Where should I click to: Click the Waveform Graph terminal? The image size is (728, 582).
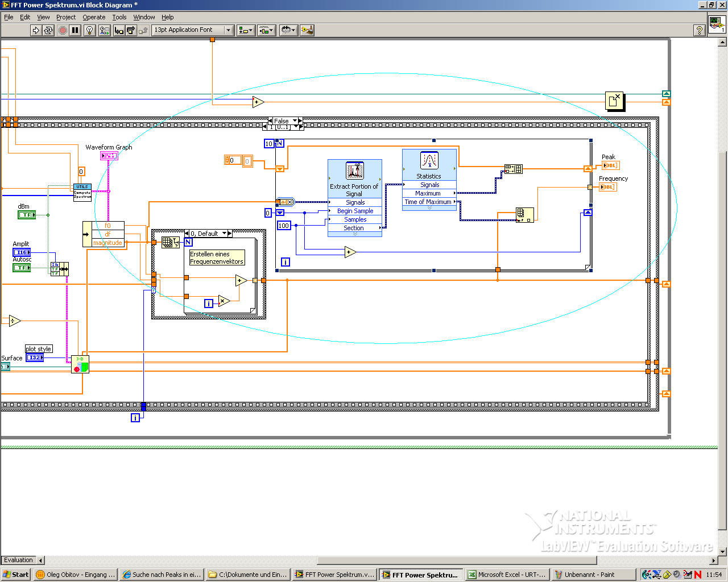[x=109, y=156]
